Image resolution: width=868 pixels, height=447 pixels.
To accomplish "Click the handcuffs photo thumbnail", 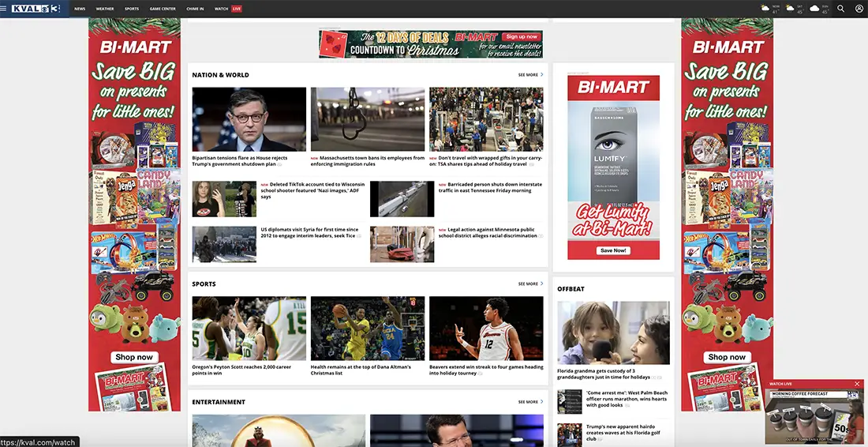I will click(368, 119).
